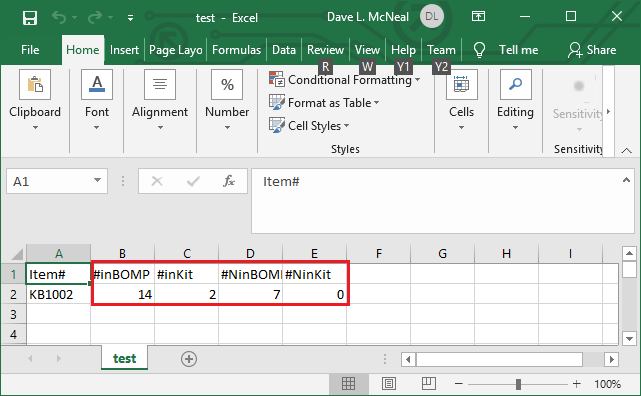
Task: Open the Cells group icon
Action: coord(462,85)
